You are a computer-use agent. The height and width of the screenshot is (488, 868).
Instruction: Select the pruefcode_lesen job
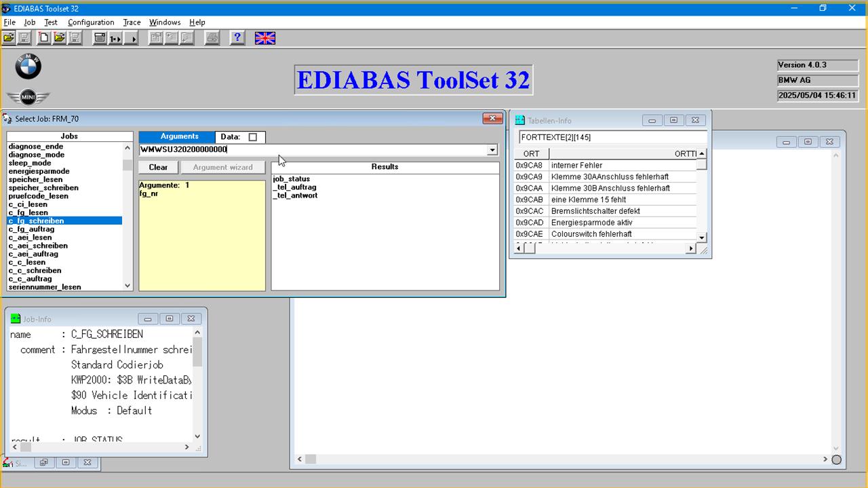tap(39, 196)
